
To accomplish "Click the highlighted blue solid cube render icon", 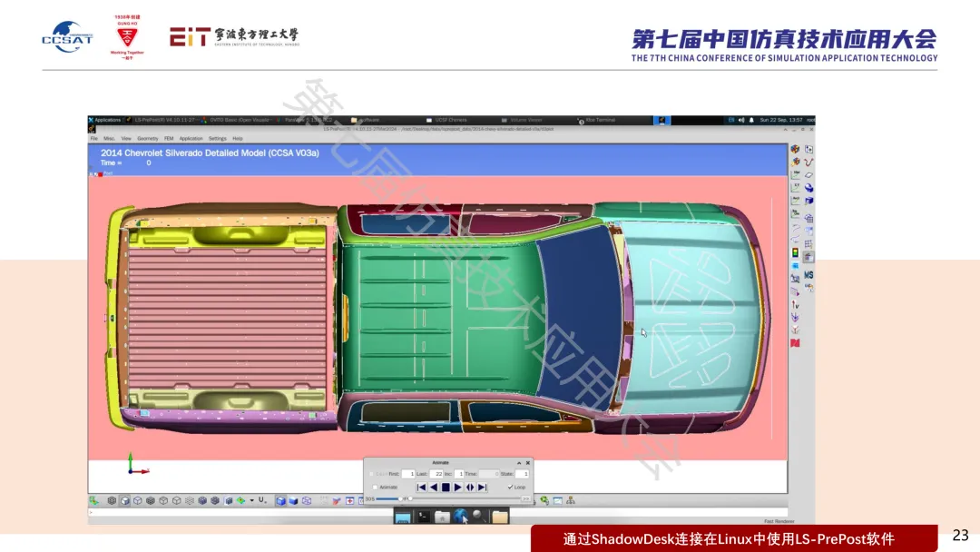I will click(x=280, y=501).
